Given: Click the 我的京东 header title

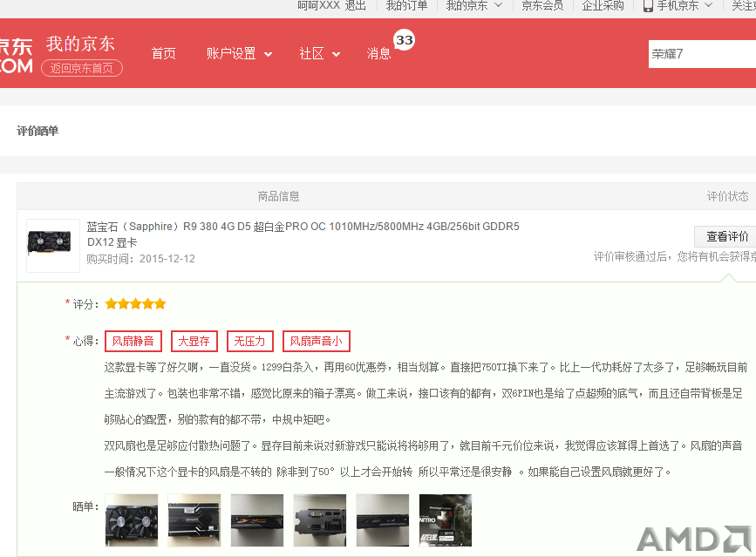Looking at the screenshot, I should [x=80, y=44].
